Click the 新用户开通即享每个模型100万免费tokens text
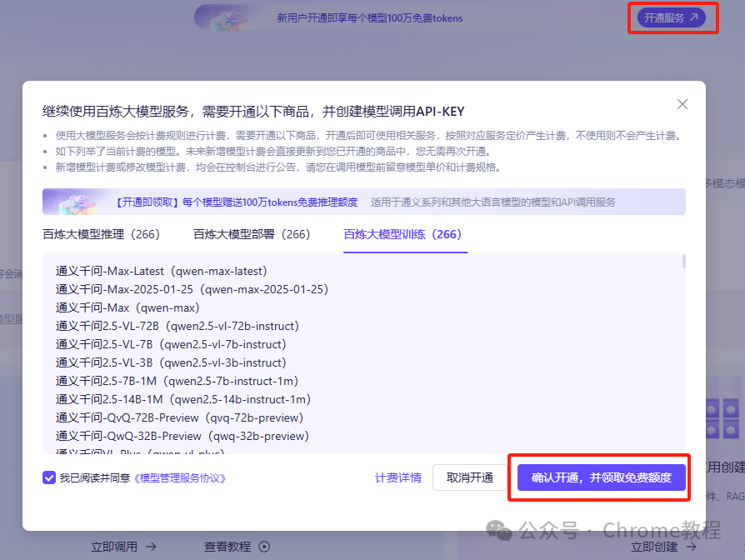The image size is (745, 560). 370,18
